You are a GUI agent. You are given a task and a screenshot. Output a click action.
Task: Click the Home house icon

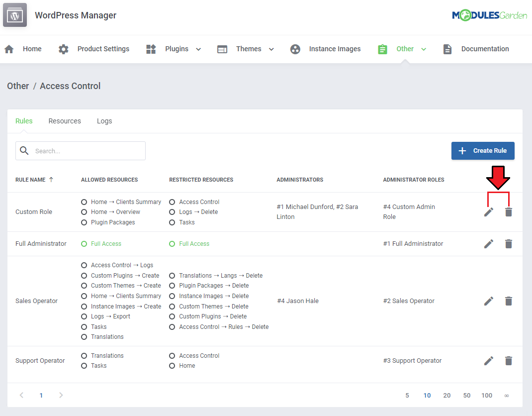coord(9,49)
